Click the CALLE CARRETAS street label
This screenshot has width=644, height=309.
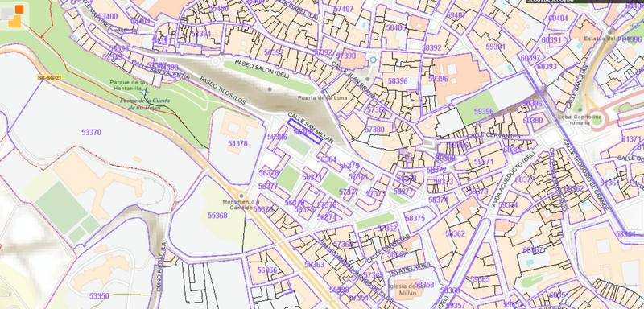tap(388, 249)
